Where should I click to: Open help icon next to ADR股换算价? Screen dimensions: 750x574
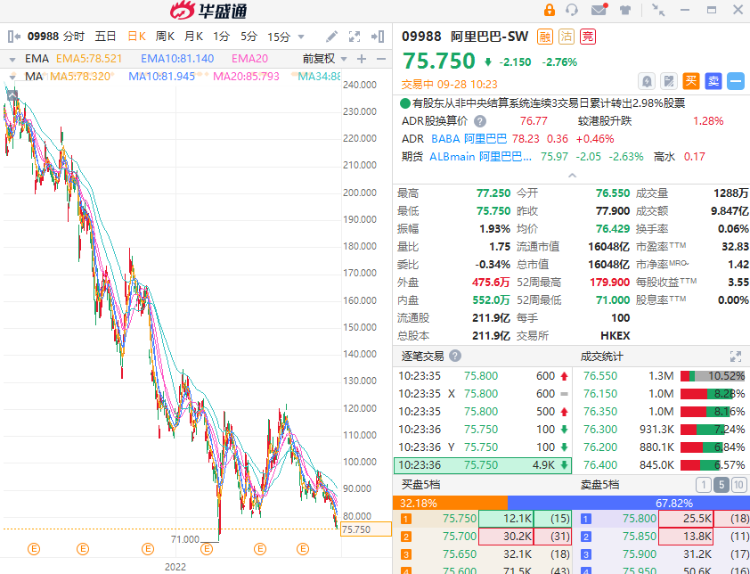pos(480,121)
